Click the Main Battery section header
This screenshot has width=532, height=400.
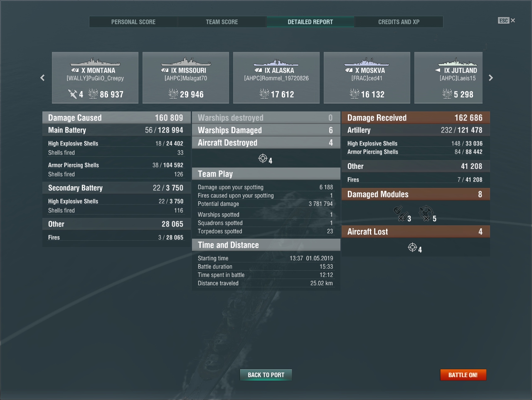click(x=116, y=130)
